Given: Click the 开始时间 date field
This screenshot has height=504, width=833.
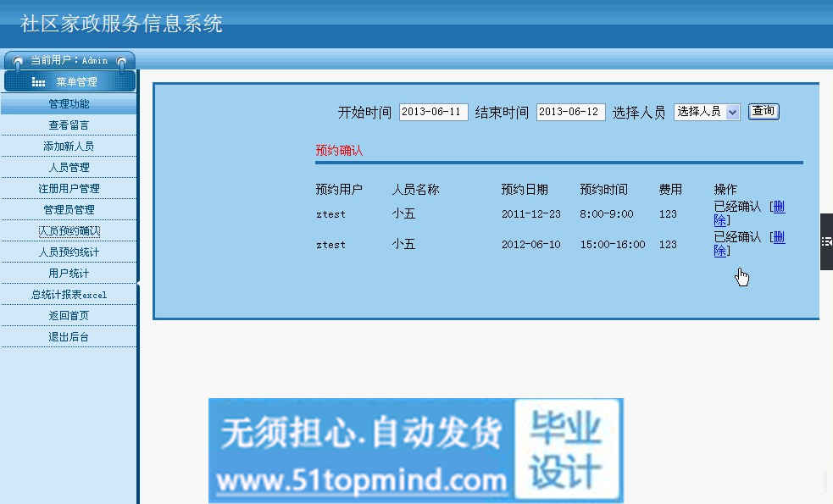Looking at the screenshot, I should [x=434, y=112].
